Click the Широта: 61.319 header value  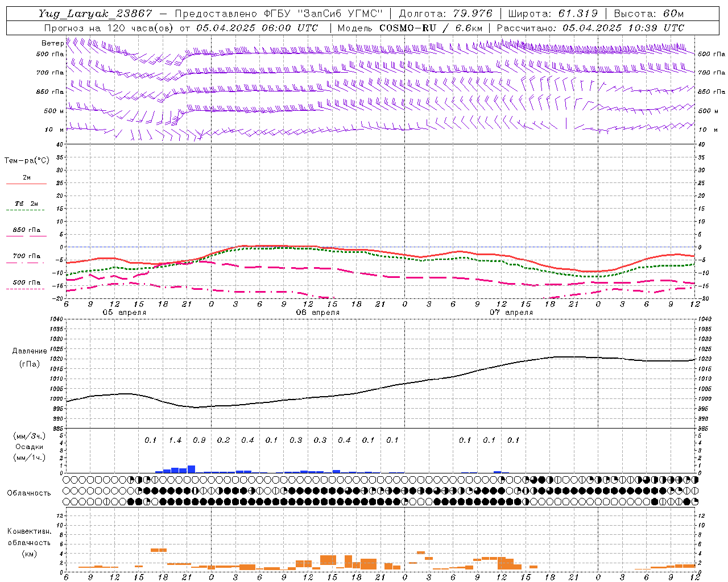tap(553, 14)
